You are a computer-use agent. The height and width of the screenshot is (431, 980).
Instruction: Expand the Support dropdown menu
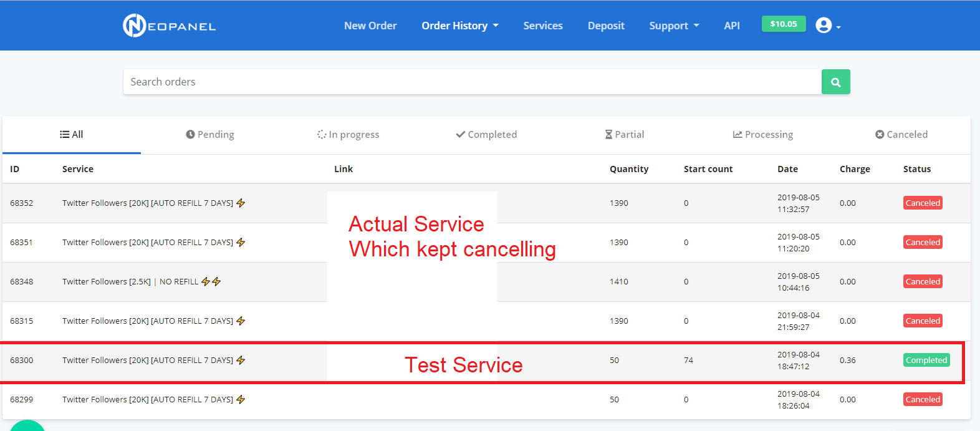point(674,26)
